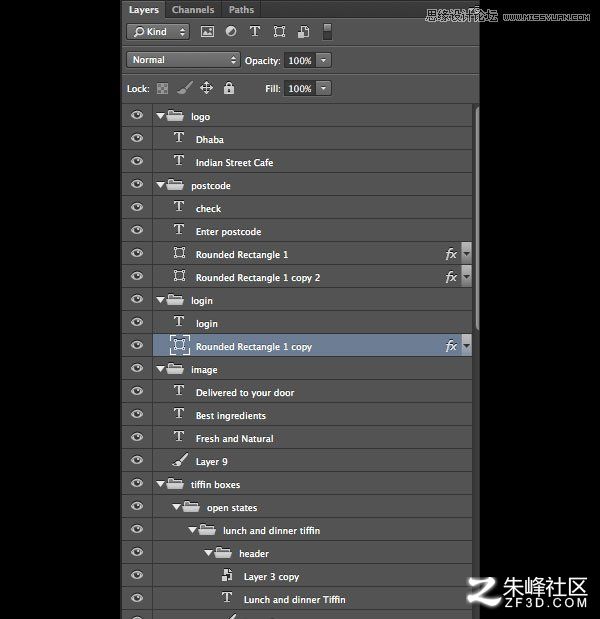Lock position move icon
The height and width of the screenshot is (619, 600).
(x=206, y=88)
